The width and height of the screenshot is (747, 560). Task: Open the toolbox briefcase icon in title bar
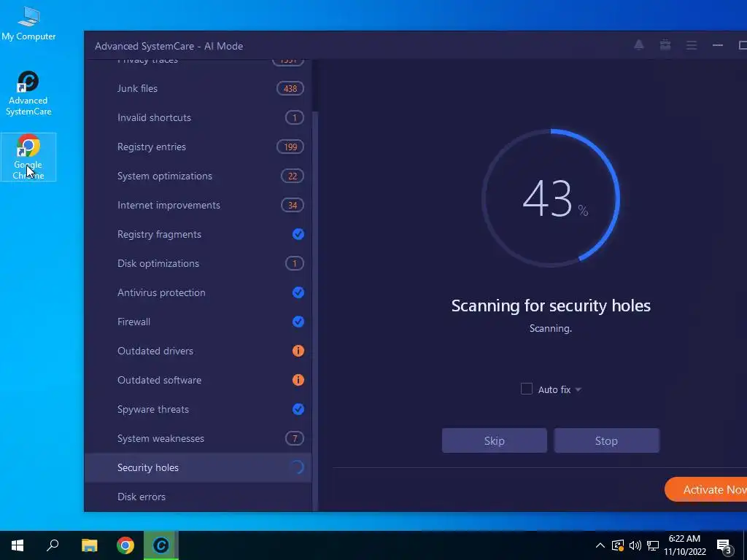(665, 45)
